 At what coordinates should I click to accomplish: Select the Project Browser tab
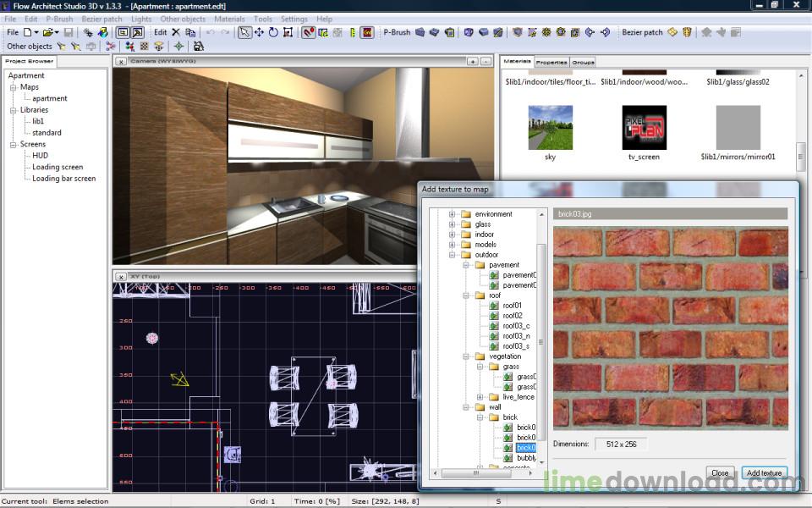point(30,61)
